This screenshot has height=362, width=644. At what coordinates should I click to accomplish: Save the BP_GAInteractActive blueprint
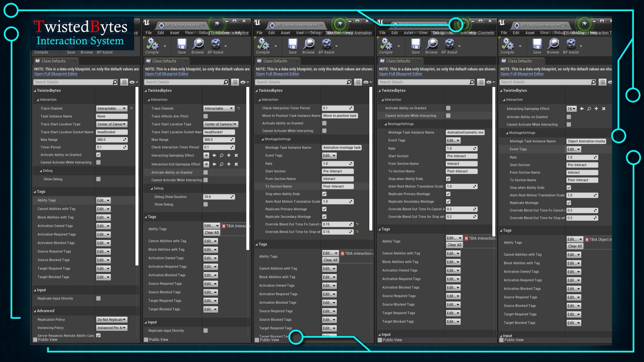(182, 46)
